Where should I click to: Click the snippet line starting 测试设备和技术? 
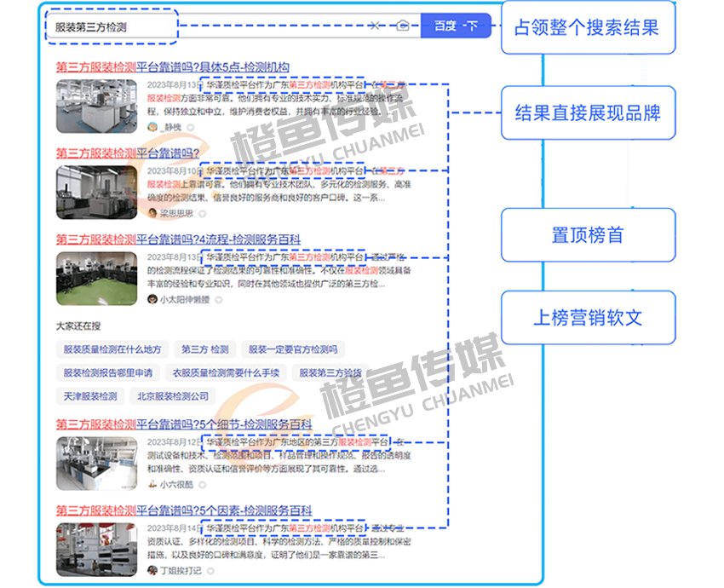pos(279,455)
